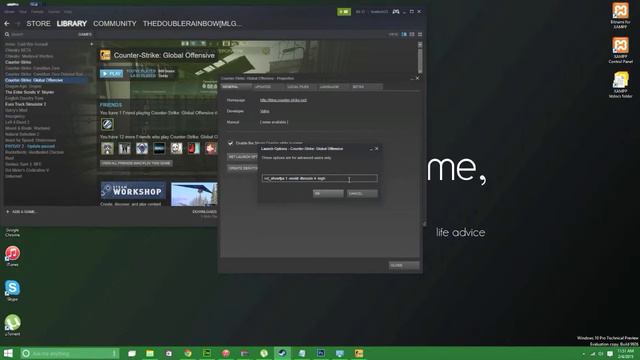Click CLOSE button in Properties window
The height and width of the screenshot is (360, 640).
(404, 265)
